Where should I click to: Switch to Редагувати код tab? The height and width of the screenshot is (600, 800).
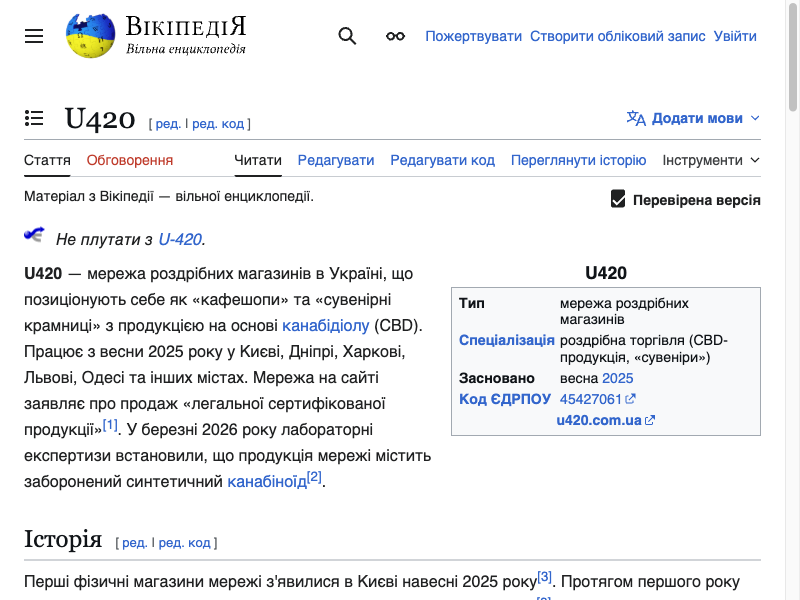442,160
